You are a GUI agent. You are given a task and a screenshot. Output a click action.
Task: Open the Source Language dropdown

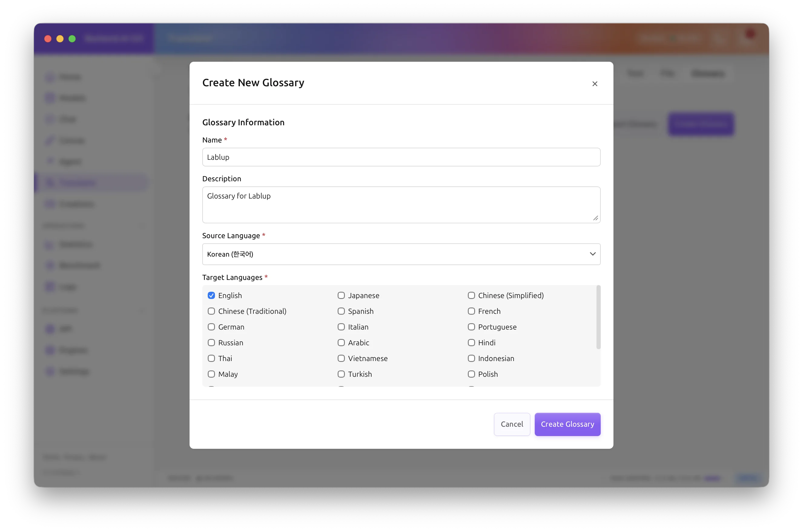coord(401,254)
